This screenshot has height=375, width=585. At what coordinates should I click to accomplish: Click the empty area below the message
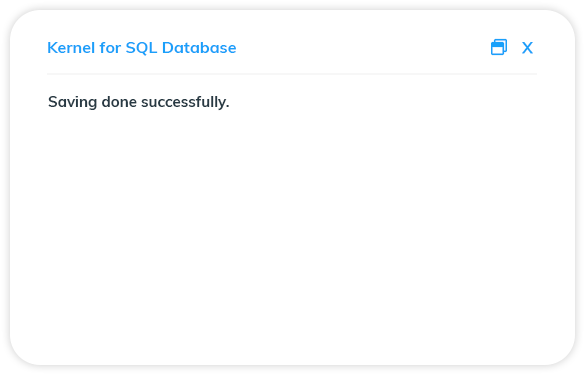(x=292, y=231)
